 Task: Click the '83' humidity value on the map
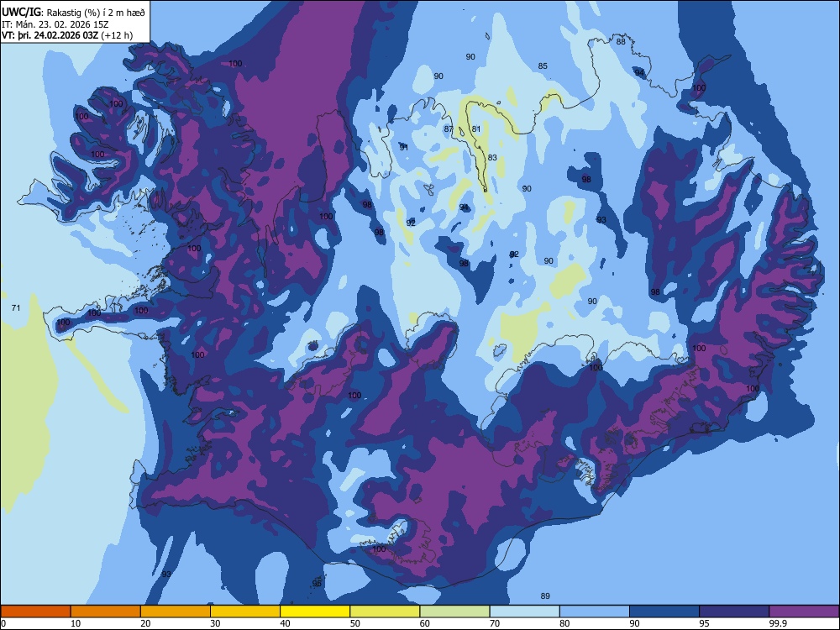pos(492,158)
